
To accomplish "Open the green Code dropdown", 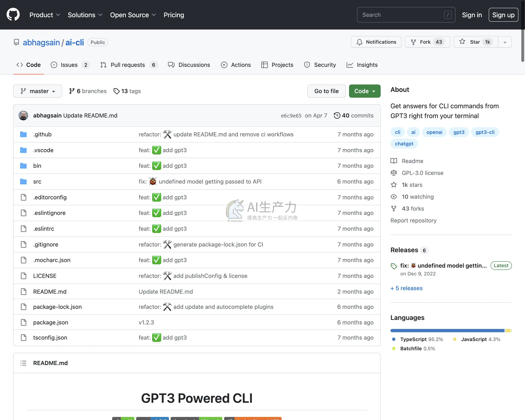I will pyautogui.click(x=365, y=91).
